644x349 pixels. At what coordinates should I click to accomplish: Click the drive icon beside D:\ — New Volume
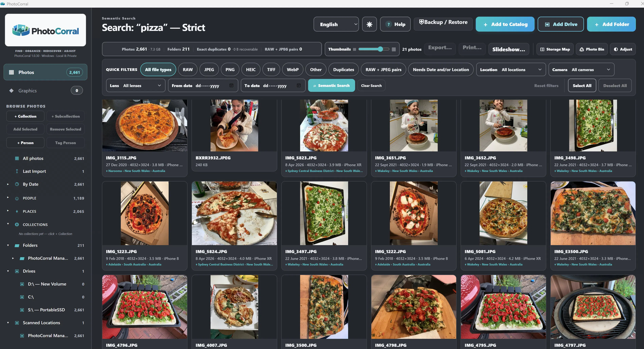click(x=22, y=284)
